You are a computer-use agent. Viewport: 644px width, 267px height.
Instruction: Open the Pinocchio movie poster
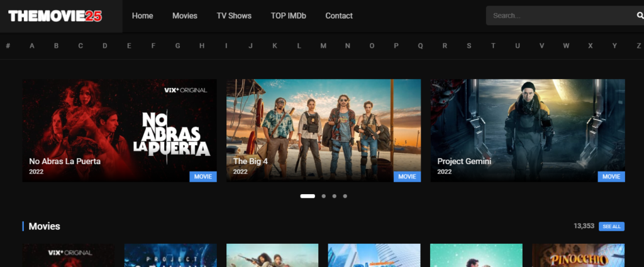[579, 256]
